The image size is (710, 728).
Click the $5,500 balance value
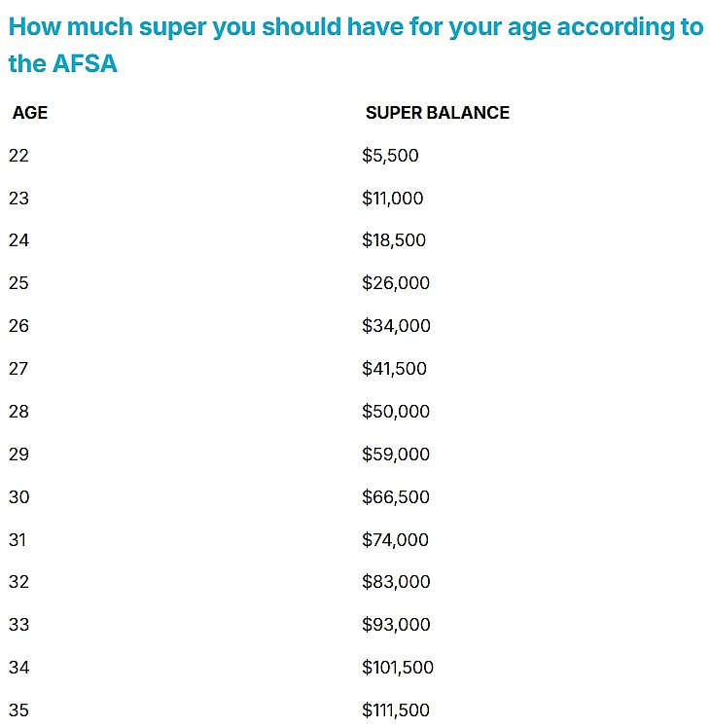click(x=390, y=156)
